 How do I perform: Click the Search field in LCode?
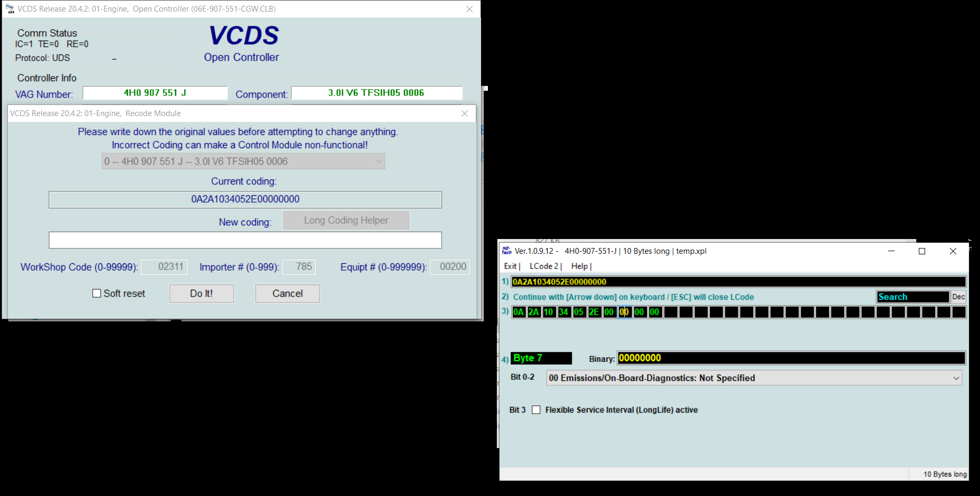coord(912,297)
